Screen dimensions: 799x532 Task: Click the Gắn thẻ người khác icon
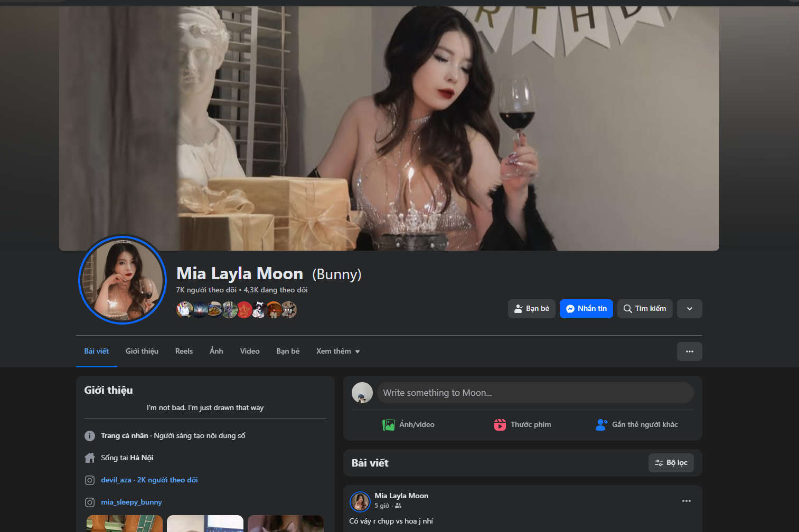(x=601, y=425)
